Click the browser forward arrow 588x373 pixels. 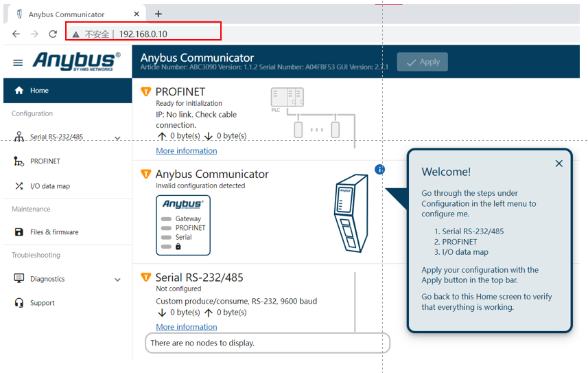34,34
